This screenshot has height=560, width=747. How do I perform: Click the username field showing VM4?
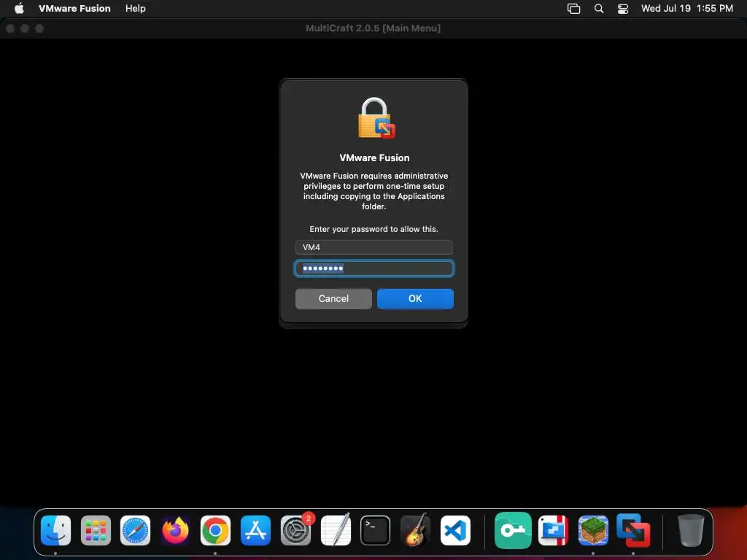(x=374, y=247)
